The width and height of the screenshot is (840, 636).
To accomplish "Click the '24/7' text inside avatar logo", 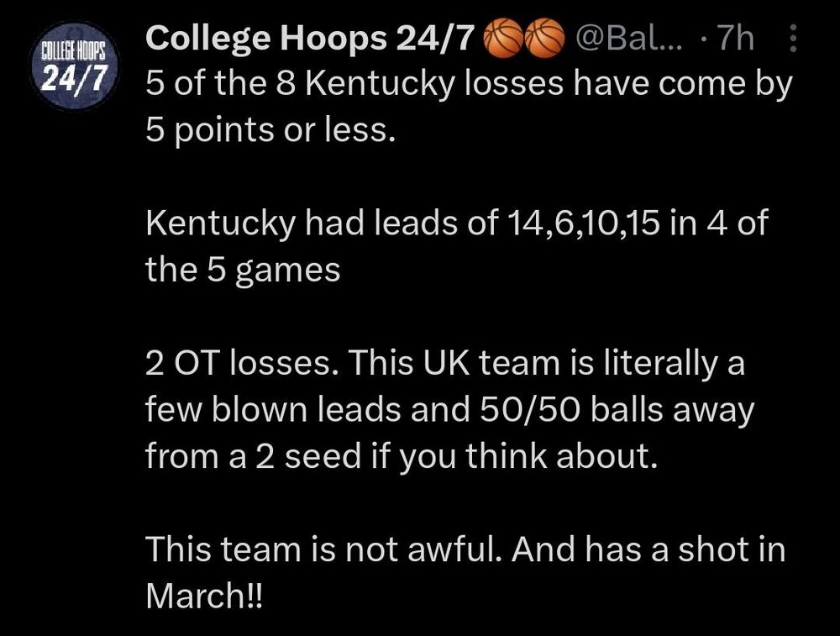I will (x=74, y=79).
